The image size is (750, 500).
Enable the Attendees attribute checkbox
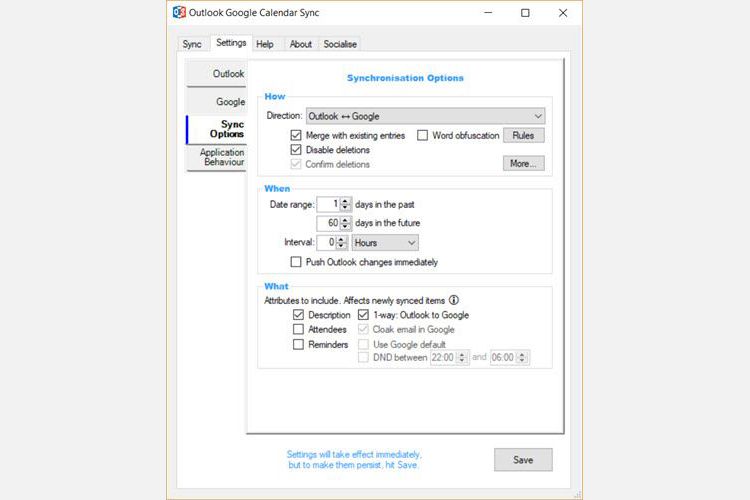pyautogui.click(x=298, y=329)
